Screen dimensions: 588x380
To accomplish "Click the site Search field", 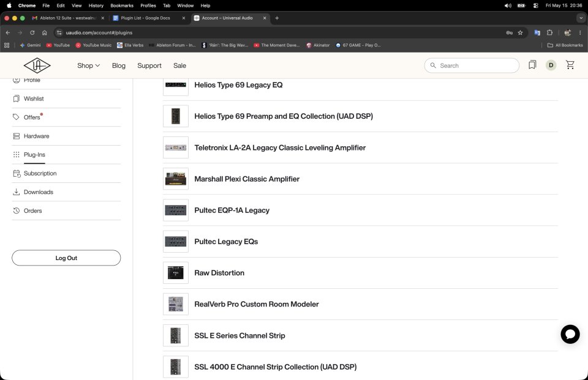I will (472, 65).
